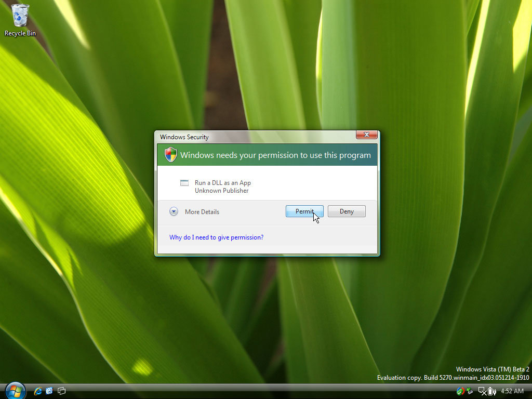Click the disconnected network tray icon
Screen dimensions: 532x399
tap(482, 391)
